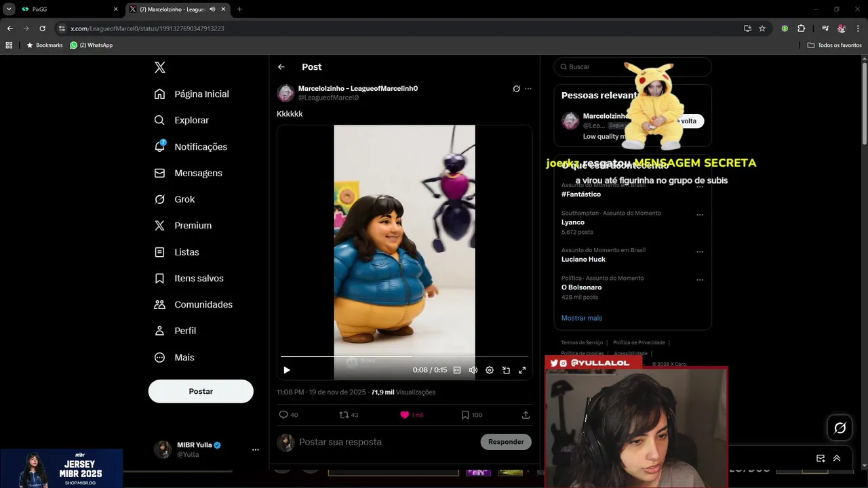This screenshot has width=868, height=488.
Task: Open options for O Bolsonaro trend
Action: click(700, 280)
